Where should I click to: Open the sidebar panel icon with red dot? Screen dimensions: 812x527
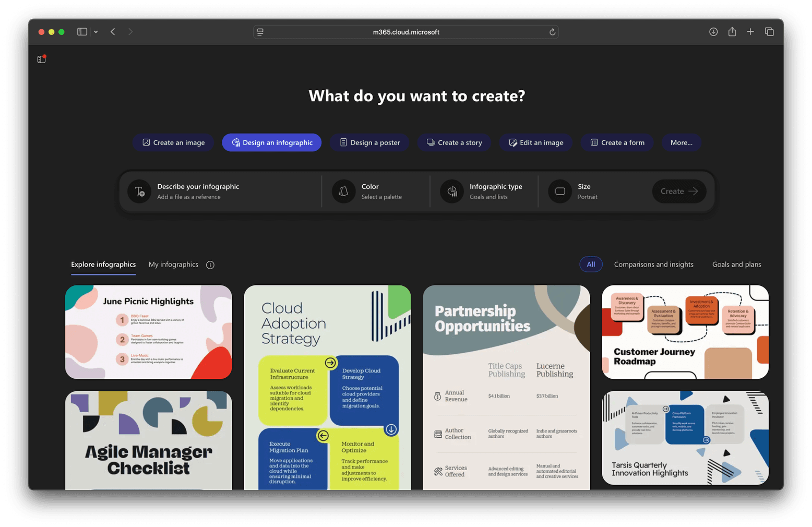[x=42, y=59]
